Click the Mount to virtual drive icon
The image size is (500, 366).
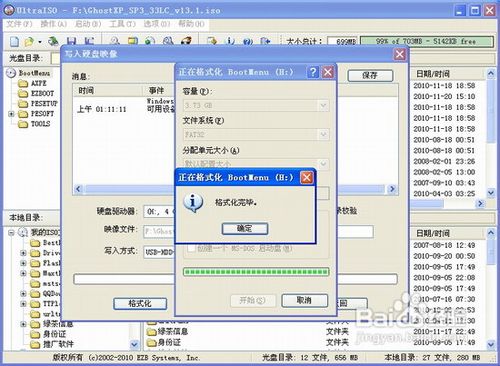tap(168, 41)
